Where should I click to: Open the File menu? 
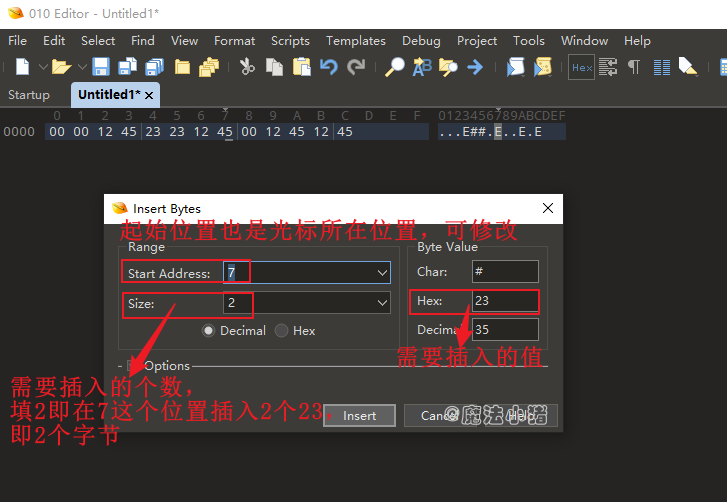pos(17,41)
